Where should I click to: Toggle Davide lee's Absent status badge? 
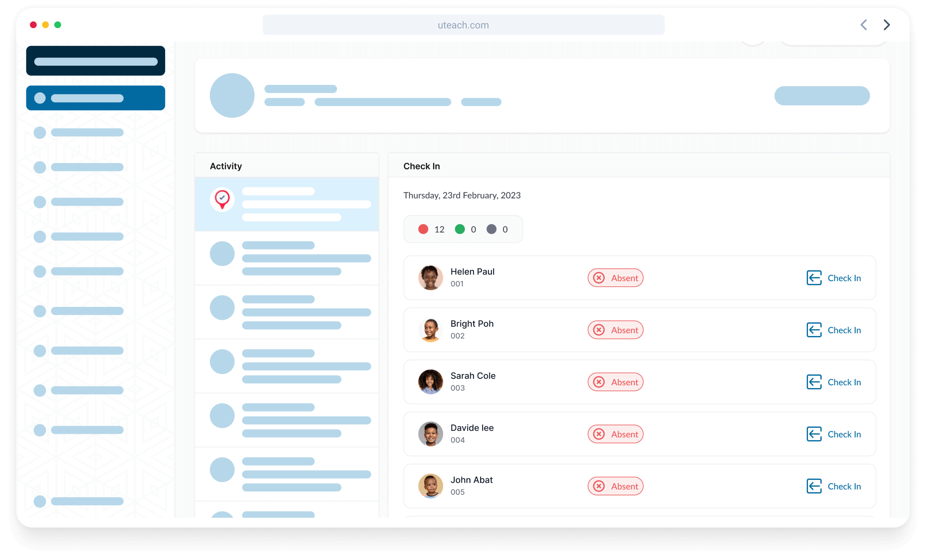615,434
